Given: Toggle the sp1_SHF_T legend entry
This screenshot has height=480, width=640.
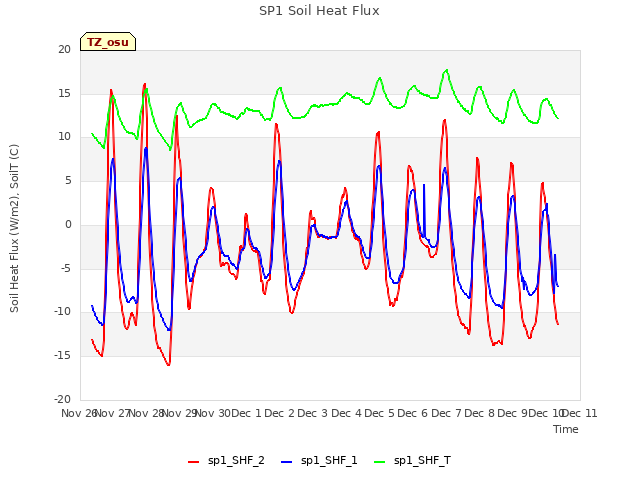Looking at the screenshot, I should pos(412,460).
